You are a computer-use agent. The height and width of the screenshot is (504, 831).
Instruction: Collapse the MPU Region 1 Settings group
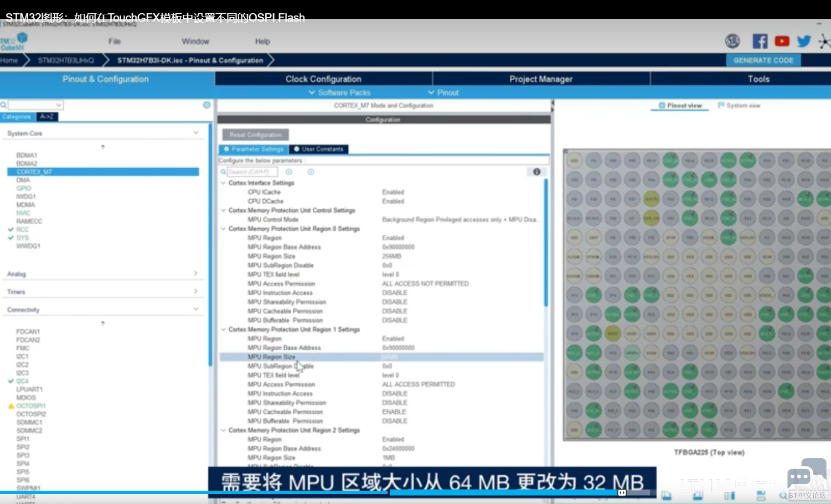coord(224,330)
